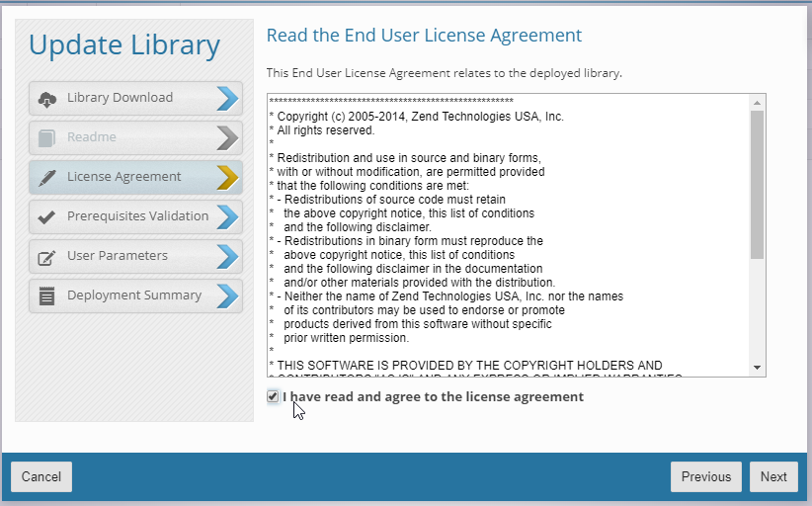Cancel the library update wizard
Screen dimensions: 812x506
click(x=41, y=476)
